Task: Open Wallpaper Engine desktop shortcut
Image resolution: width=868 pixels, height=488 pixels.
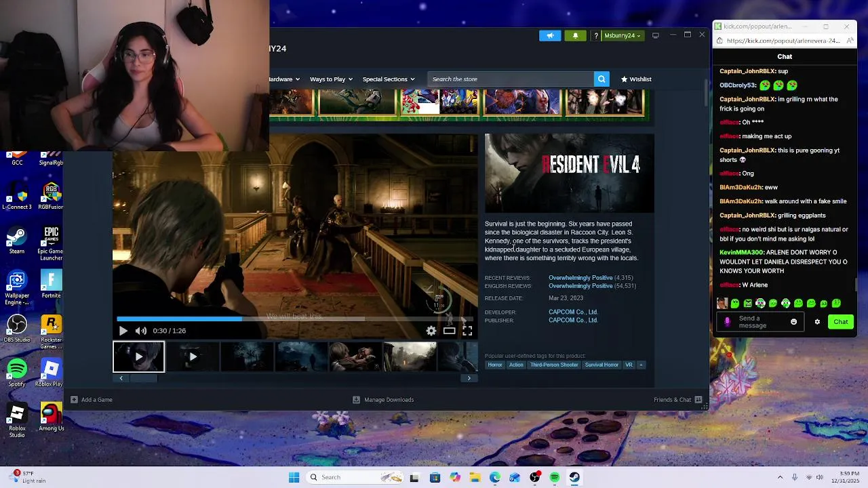Action: pos(17,289)
